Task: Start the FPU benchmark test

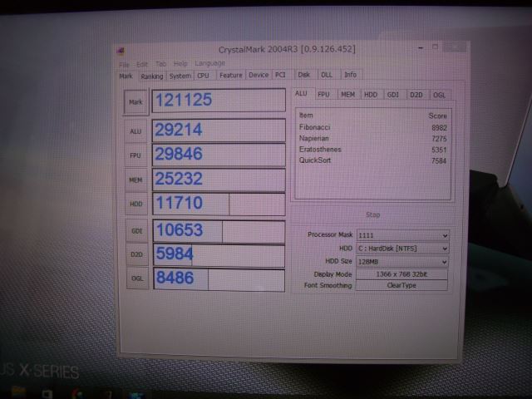Action: click(135, 155)
